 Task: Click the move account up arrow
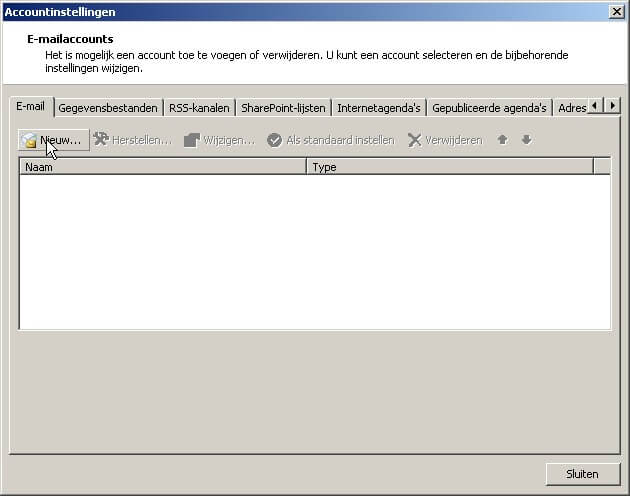pyautogui.click(x=502, y=139)
